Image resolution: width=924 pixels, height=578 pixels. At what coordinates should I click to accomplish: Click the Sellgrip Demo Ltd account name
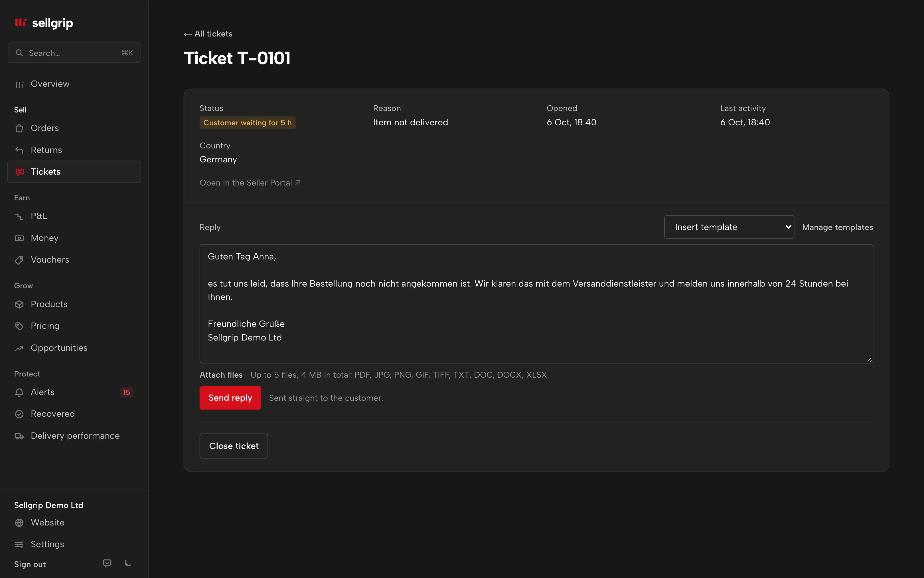coord(48,506)
